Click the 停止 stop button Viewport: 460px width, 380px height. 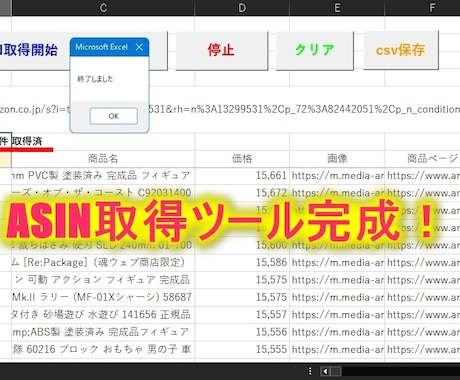(x=222, y=50)
